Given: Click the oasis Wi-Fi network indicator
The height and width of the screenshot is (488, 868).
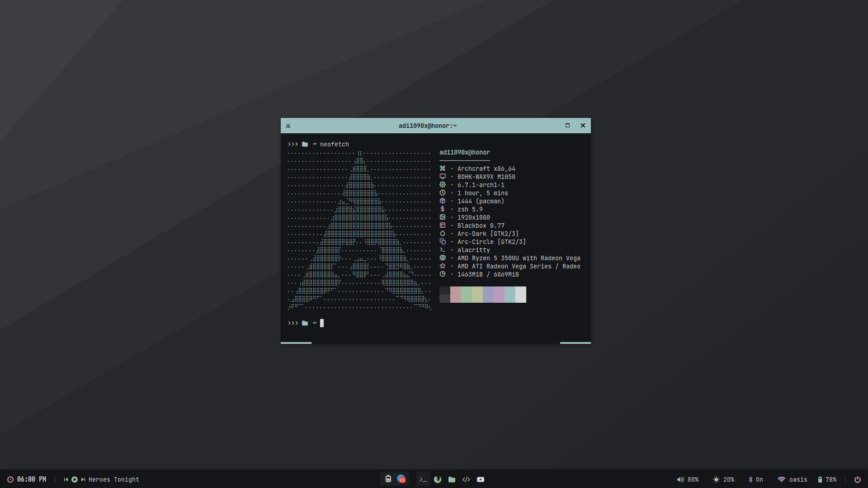Looking at the screenshot, I should [x=792, y=479].
